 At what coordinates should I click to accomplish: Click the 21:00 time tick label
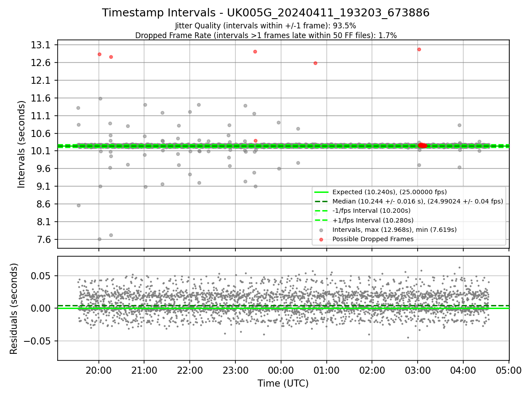click(144, 370)
